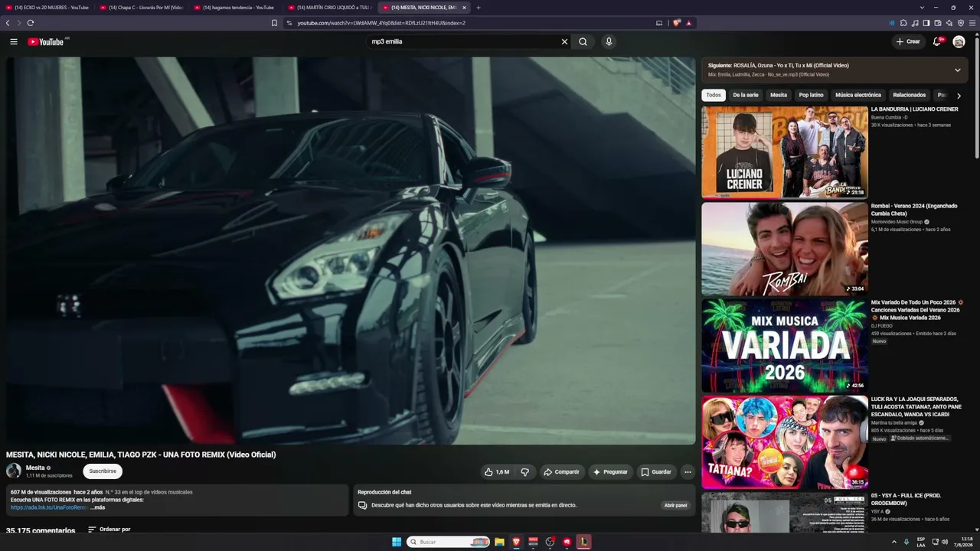Image resolution: width=980 pixels, height=551 pixels.
Task: Open the browser main menu
Action: [x=973, y=23]
